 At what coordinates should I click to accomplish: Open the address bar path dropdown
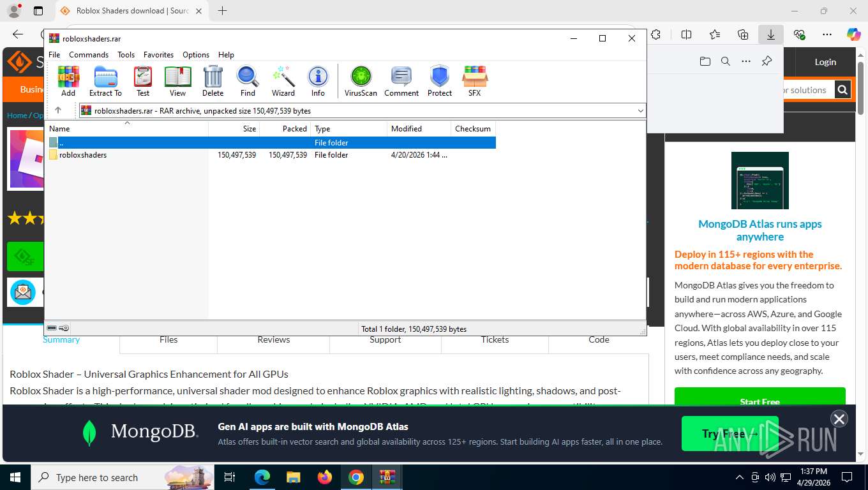click(640, 111)
